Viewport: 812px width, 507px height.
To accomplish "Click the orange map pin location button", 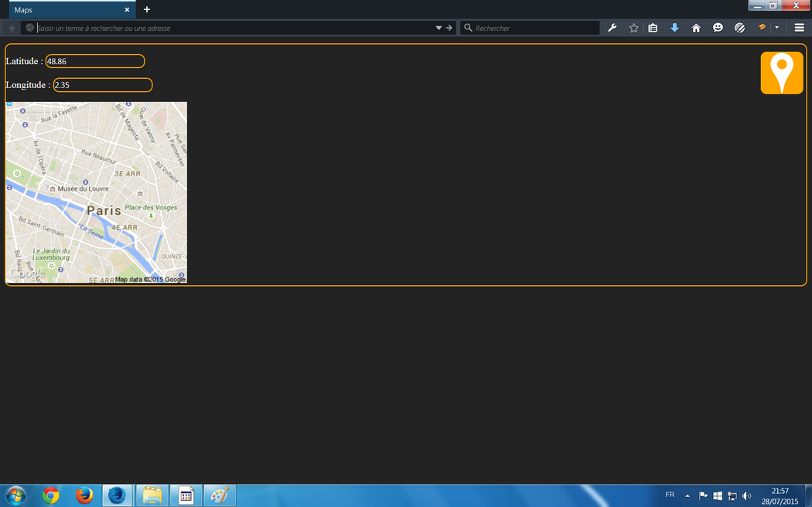I will pos(782,73).
